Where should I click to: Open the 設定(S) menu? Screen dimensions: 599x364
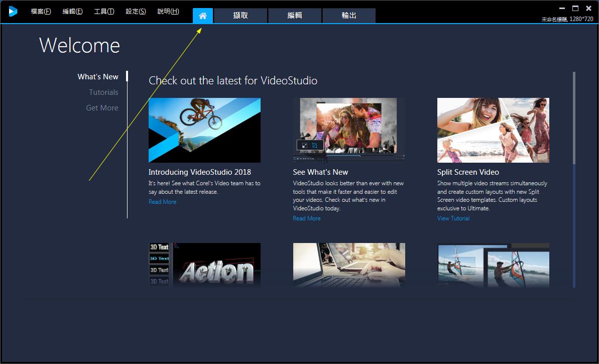136,12
